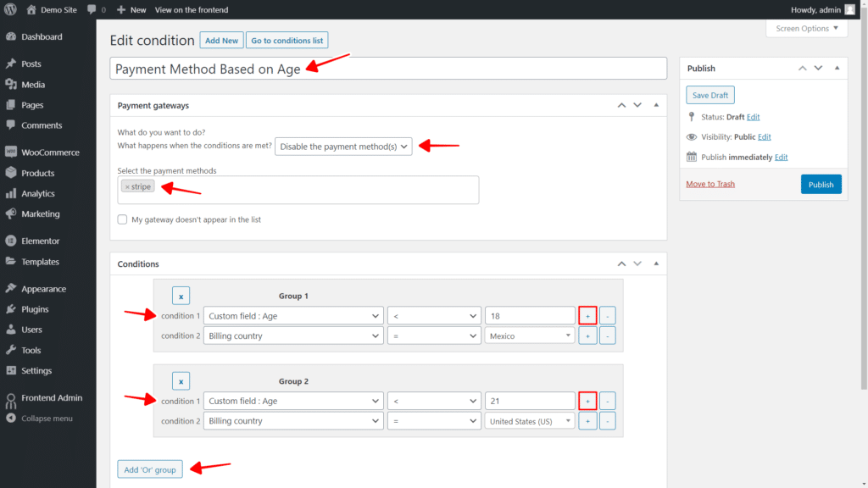Publish the condition with the Publish button
Image resolution: width=868 pixels, height=488 pixels.
click(821, 184)
